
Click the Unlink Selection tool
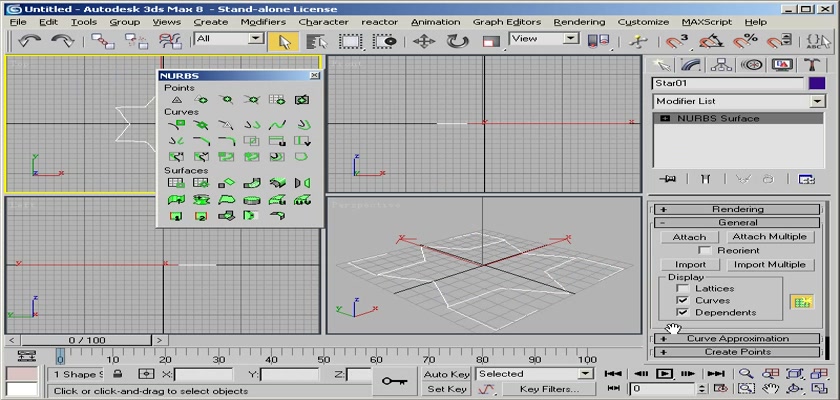(x=136, y=41)
